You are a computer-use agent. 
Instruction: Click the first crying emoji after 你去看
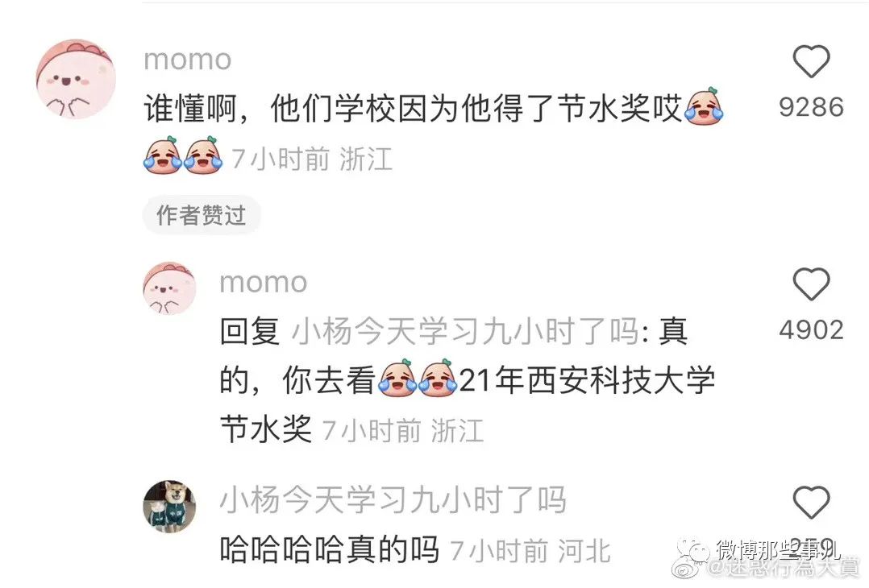[x=397, y=378]
